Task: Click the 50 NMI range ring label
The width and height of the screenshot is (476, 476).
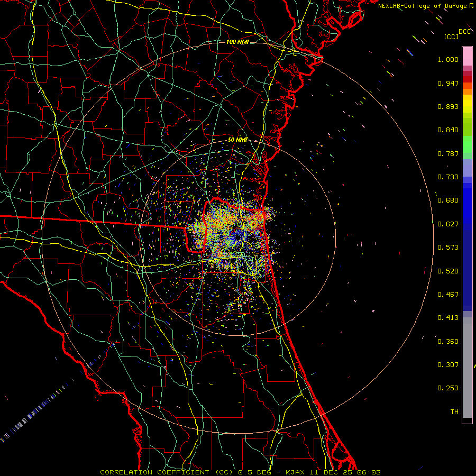Action: pyautogui.click(x=237, y=140)
